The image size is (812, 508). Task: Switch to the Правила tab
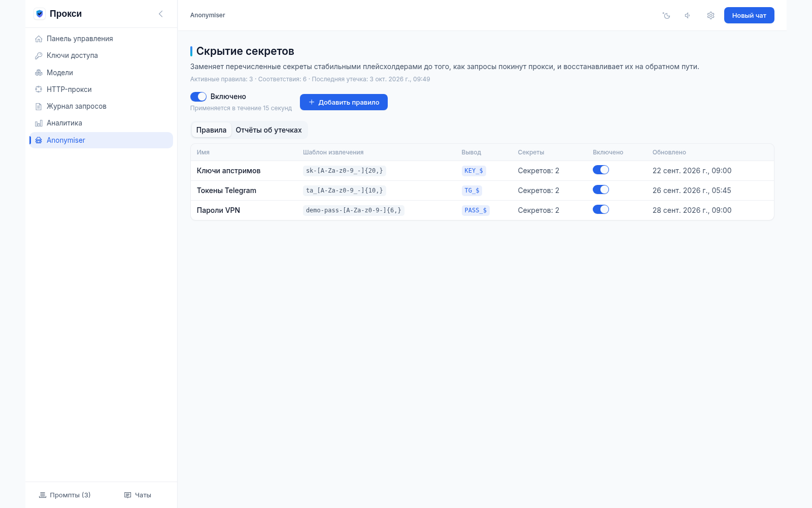tap(211, 130)
